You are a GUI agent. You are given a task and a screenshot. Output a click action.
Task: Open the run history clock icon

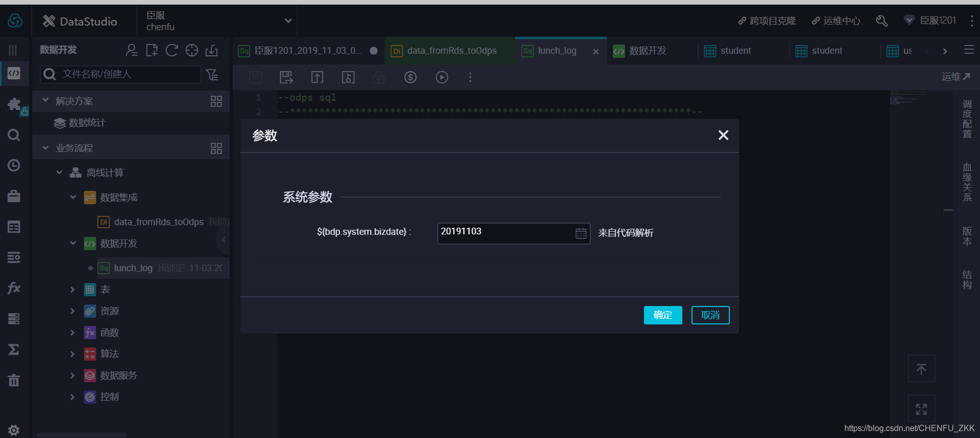[14, 165]
